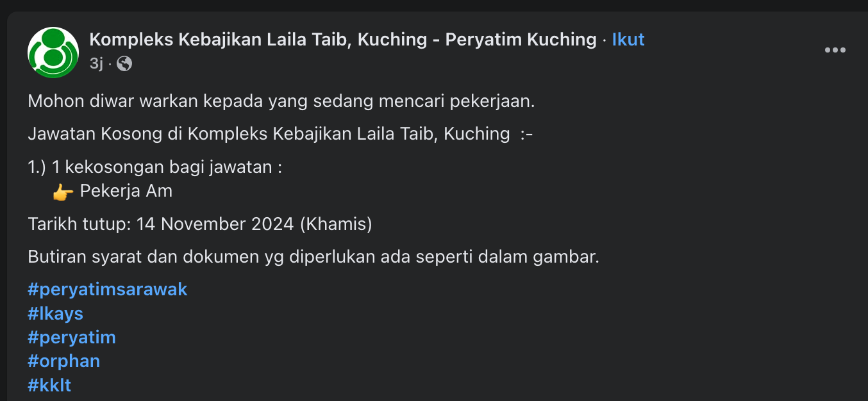This screenshot has height=401, width=868.
Task: Click the globe public audience icon
Action: [x=124, y=63]
